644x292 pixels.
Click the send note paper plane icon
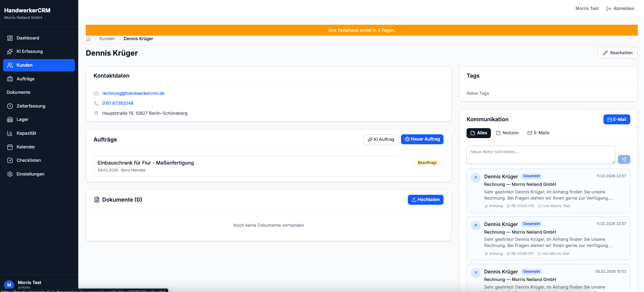tap(624, 159)
